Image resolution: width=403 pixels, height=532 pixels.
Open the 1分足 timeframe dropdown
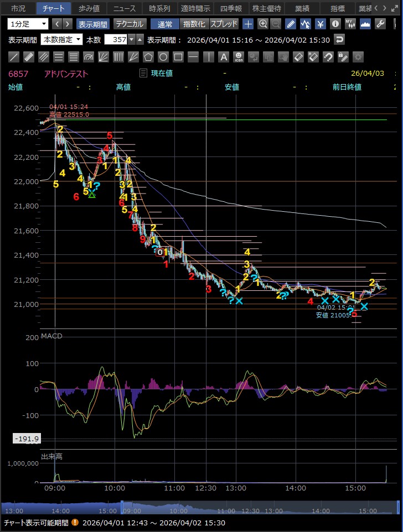28,24
